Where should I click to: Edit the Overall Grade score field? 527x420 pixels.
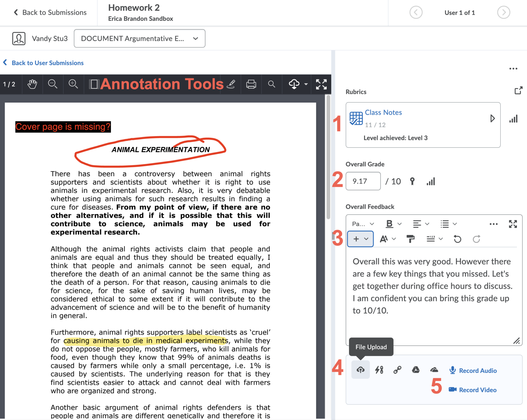click(363, 181)
